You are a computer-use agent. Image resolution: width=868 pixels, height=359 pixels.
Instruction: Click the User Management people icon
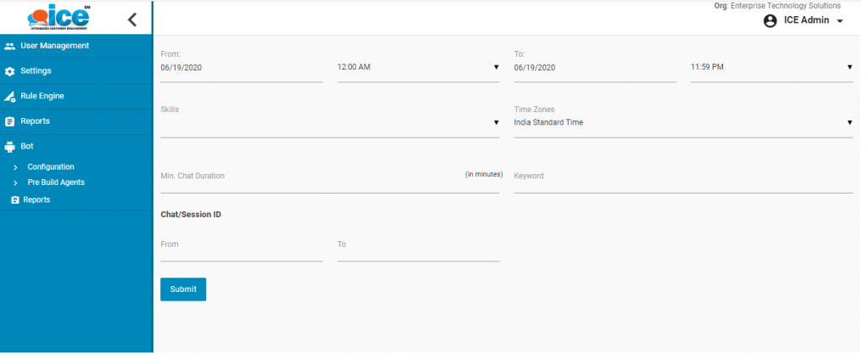[10, 46]
